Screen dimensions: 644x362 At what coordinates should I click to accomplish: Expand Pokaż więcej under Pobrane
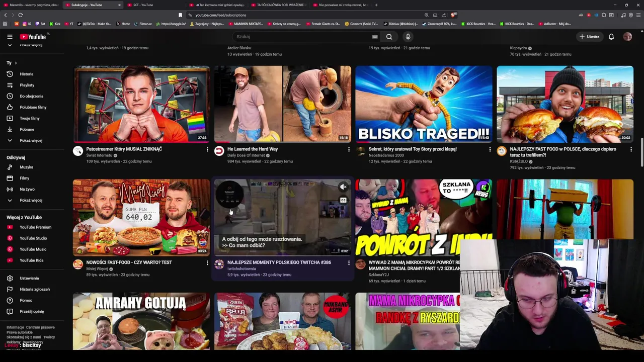coord(31,140)
